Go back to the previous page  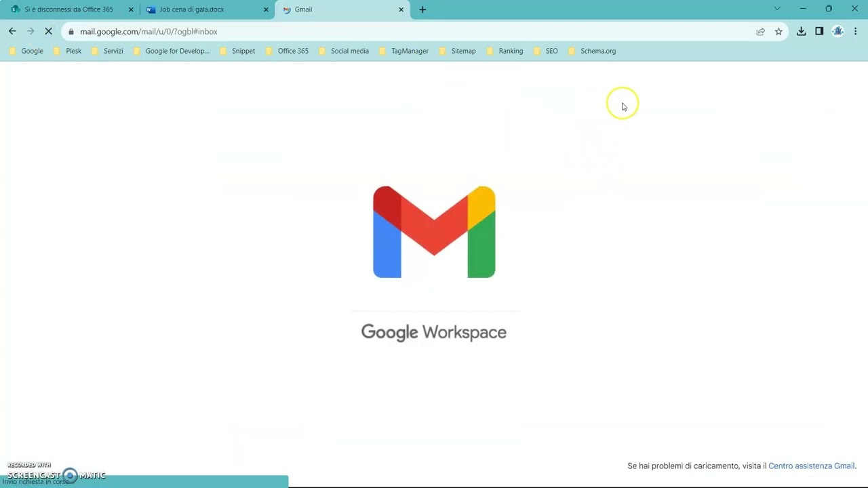tap(12, 31)
